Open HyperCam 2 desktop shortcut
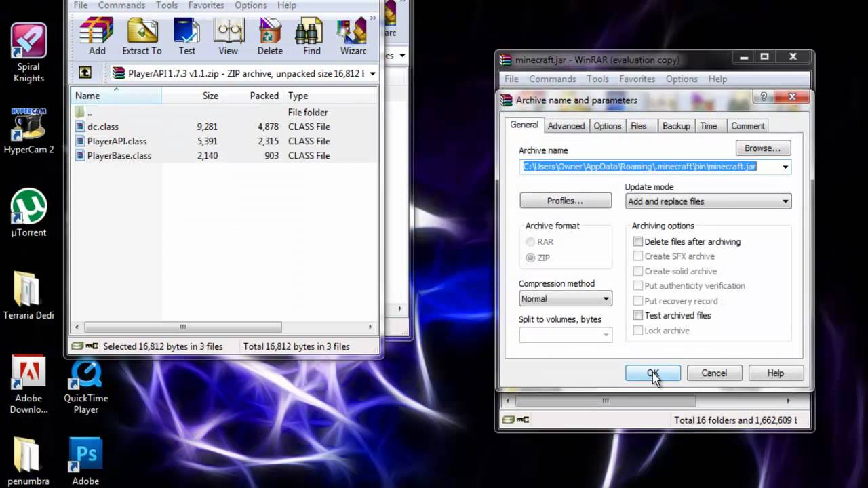Image resolution: width=868 pixels, height=488 pixels. coord(28,130)
